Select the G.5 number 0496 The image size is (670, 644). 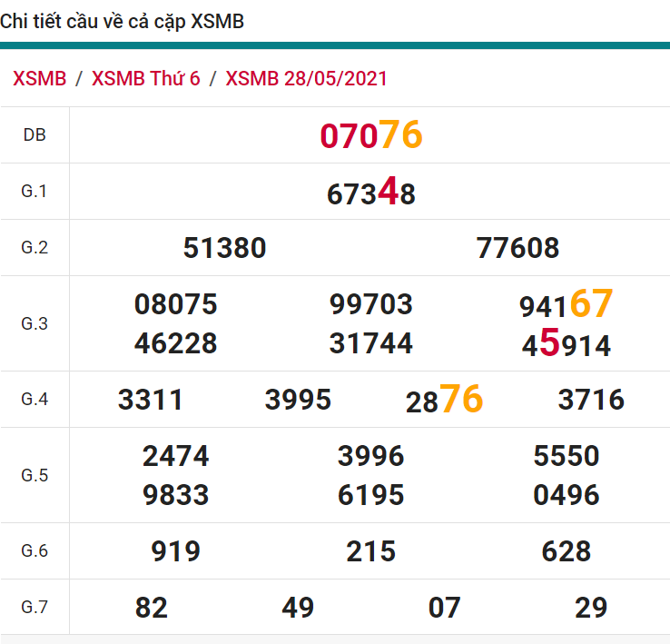[567, 495]
